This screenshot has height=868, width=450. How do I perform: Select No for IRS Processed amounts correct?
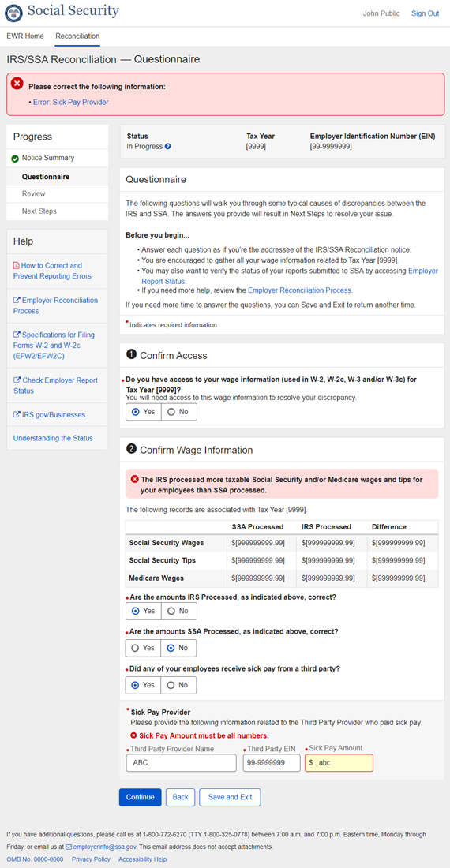coord(178,611)
